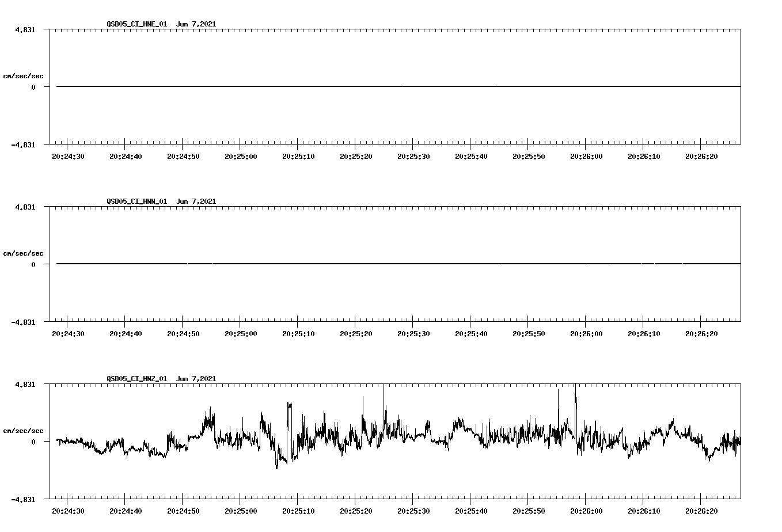
Task: Select 20:25:10 time label under HNN plot
Action: pyautogui.click(x=298, y=334)
